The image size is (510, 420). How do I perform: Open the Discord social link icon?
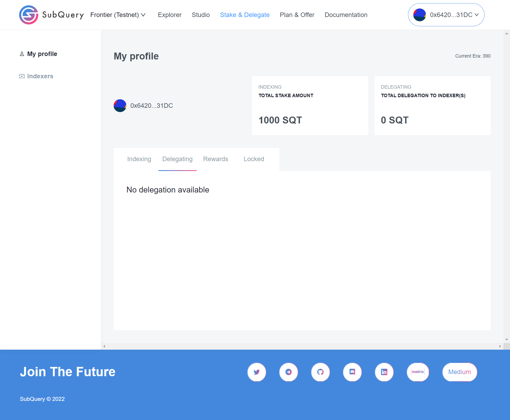352,372
